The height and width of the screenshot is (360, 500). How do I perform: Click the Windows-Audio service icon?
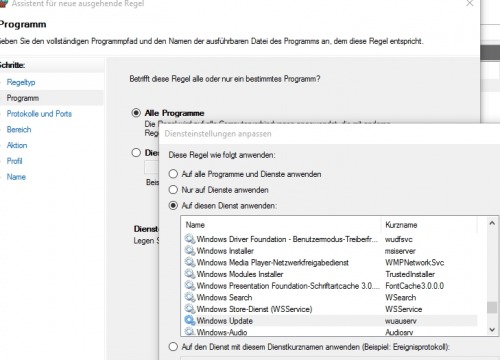190,332
